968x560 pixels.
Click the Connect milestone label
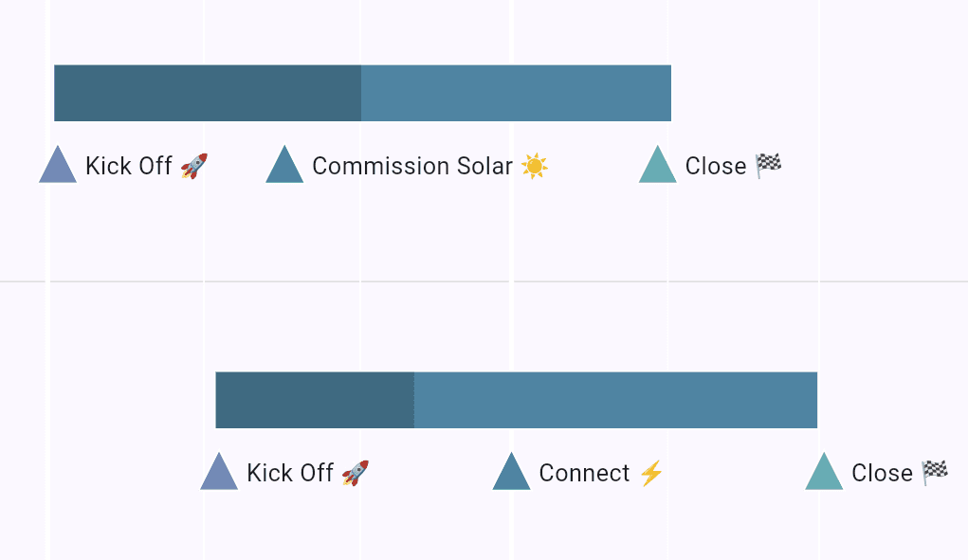584,474
